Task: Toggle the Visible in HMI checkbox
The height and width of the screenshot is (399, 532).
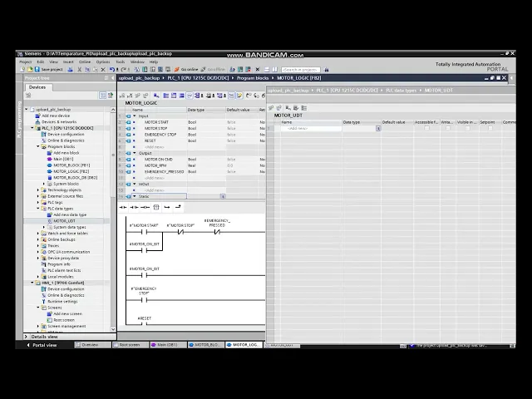Action: tap(467, 128)
